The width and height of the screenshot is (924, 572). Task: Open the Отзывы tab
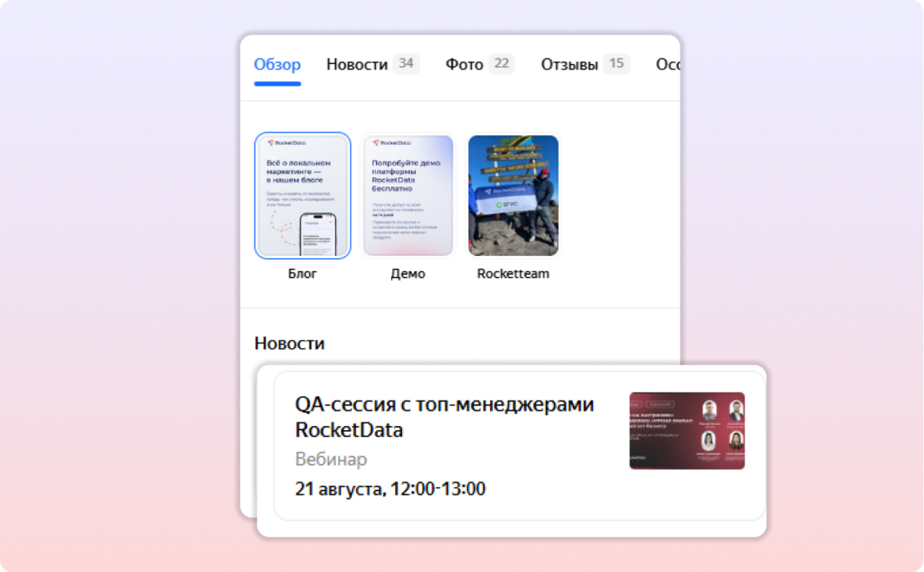(585, 64)
